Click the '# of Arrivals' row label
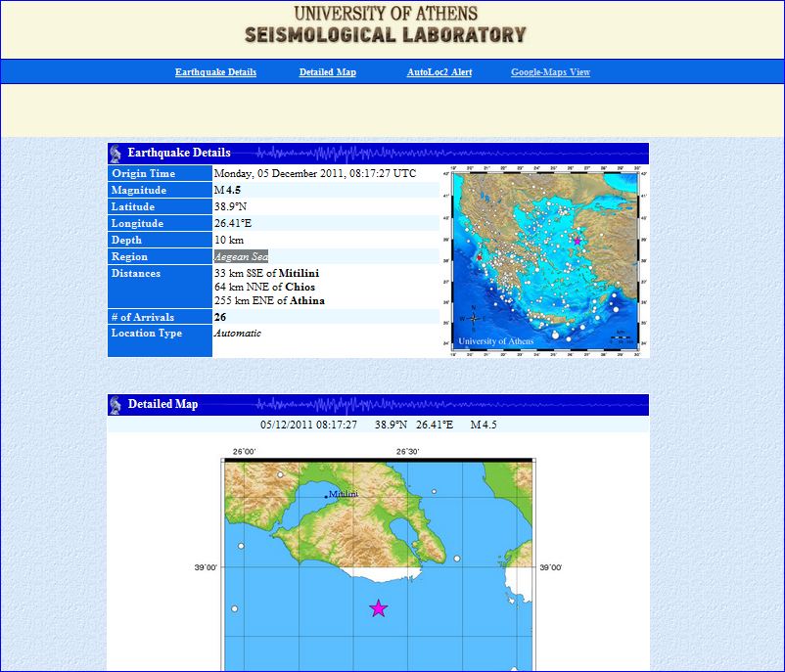This screenshot has width=785, height=672. coord(143,317)
